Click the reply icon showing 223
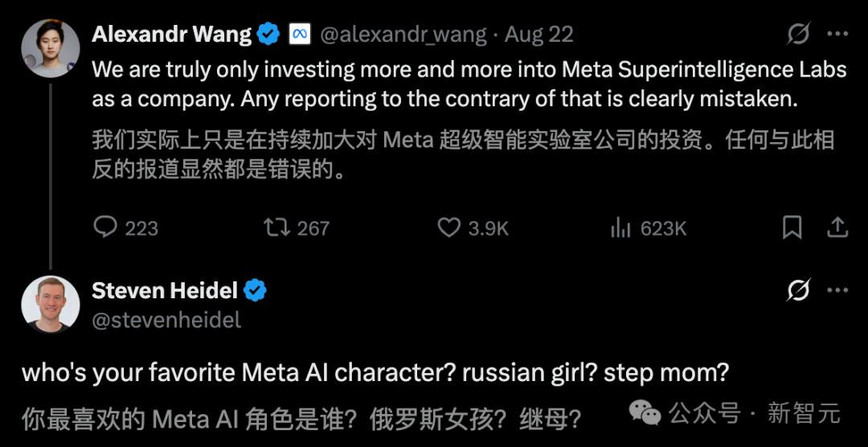The image size is (868, 447). [x=105, y=227]
